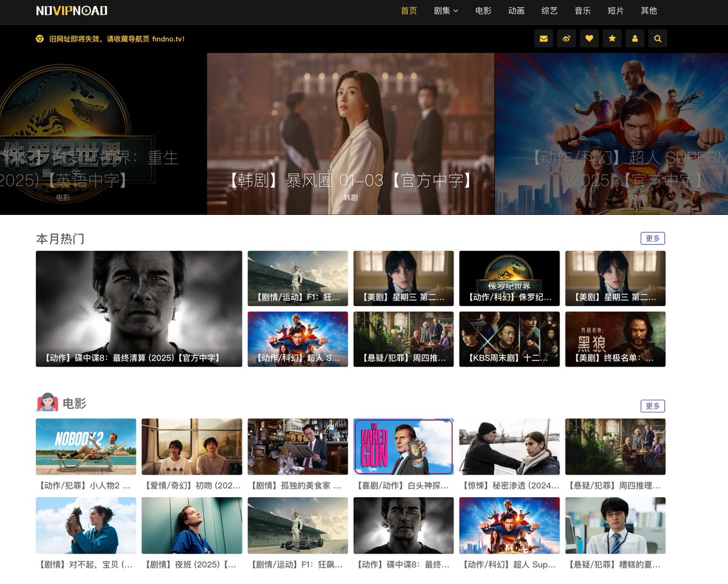Open the 韩剧 暴风圈 01-03 carousel slide
The width and height of the screenshot is (728, 584).
coord(351,134)
